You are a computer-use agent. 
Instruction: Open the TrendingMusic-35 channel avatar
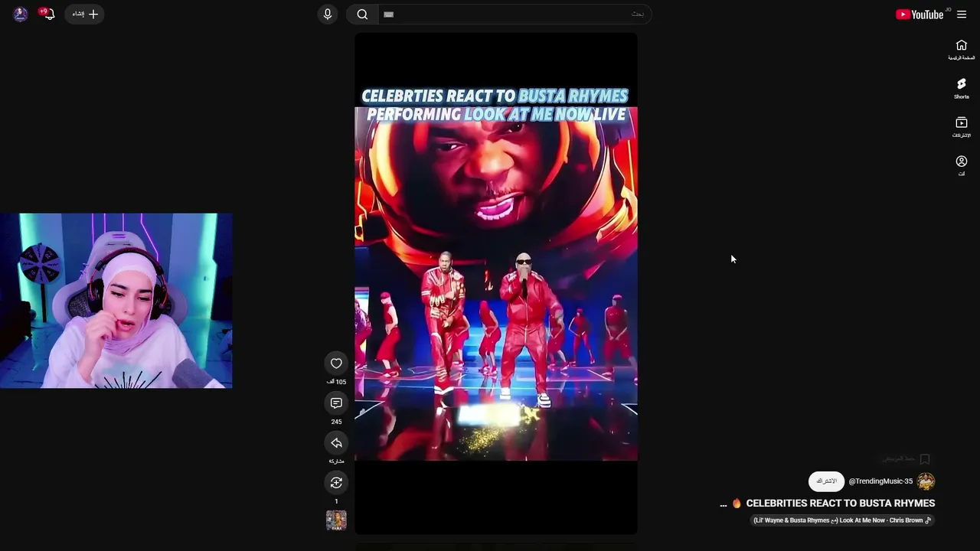pos(926,481)
